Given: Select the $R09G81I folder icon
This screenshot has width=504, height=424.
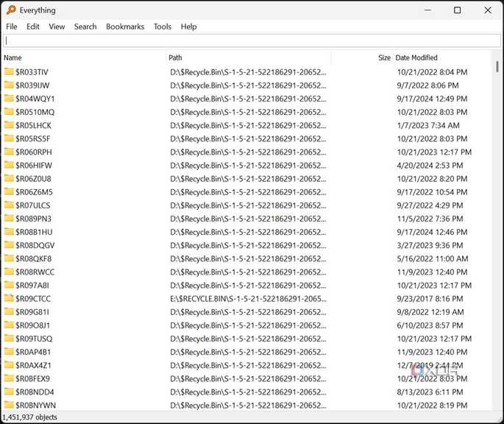Looking at the screenshot, I should click(9, 311).
